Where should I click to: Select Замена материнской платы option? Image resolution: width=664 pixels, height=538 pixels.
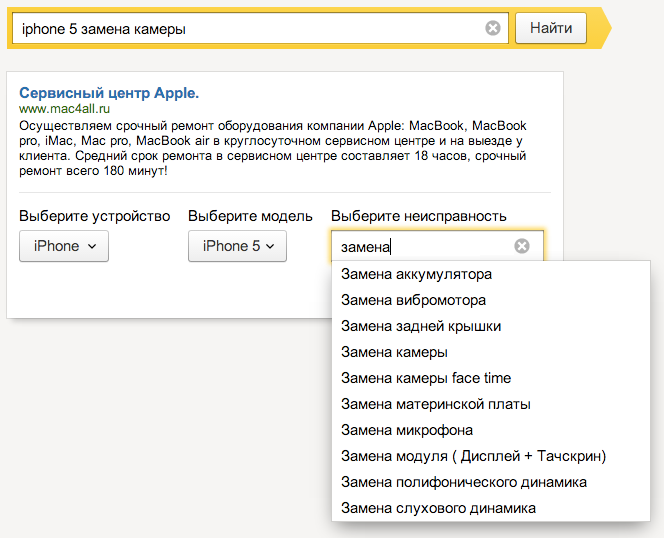coord(491,404)
